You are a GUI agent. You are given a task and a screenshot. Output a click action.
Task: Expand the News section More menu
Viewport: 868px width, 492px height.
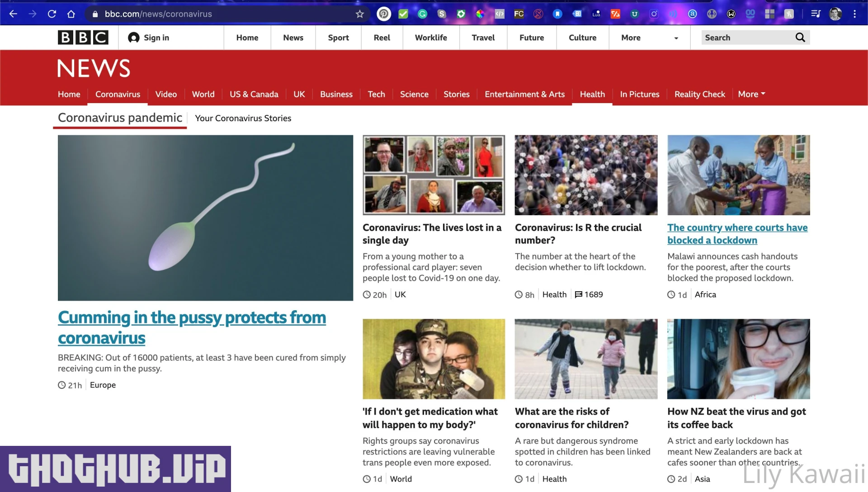pyautogui.click(x=751, y=94)
